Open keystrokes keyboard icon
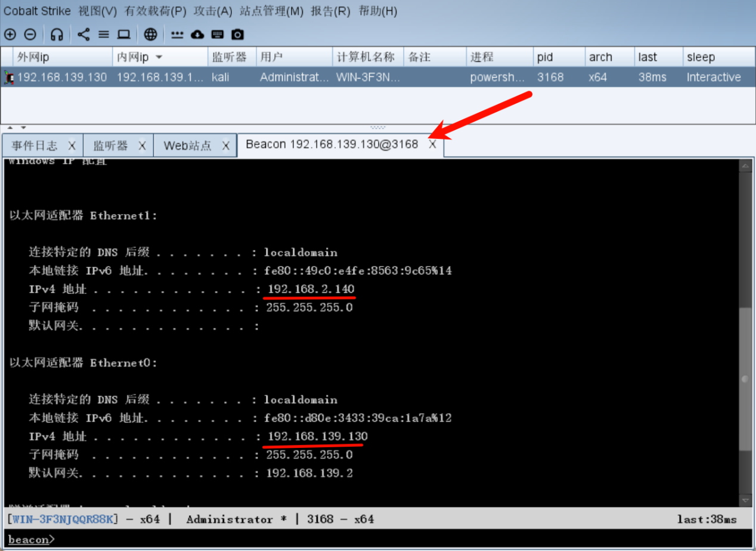 click(x=218, y=35)
